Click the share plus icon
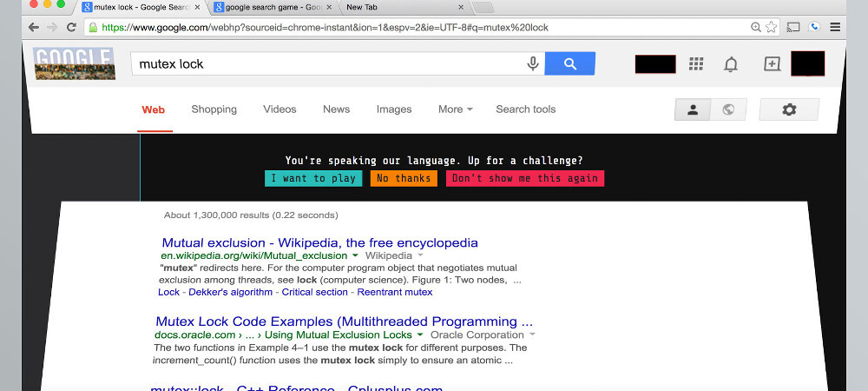Viewport: 868px width, 391px height. pyautogui.click(x=772, y=64)
